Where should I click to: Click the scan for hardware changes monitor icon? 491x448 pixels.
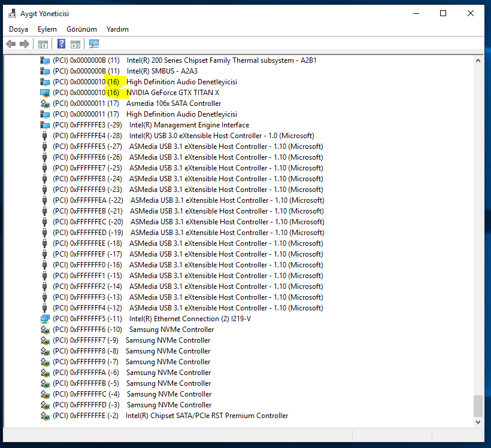click(94, 44)
